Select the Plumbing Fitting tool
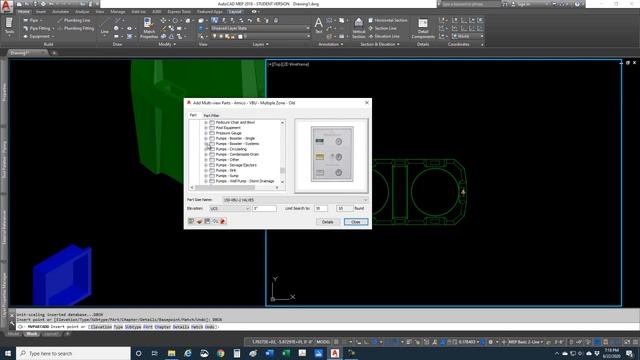 pyautogui.click(x=76, y=28)
